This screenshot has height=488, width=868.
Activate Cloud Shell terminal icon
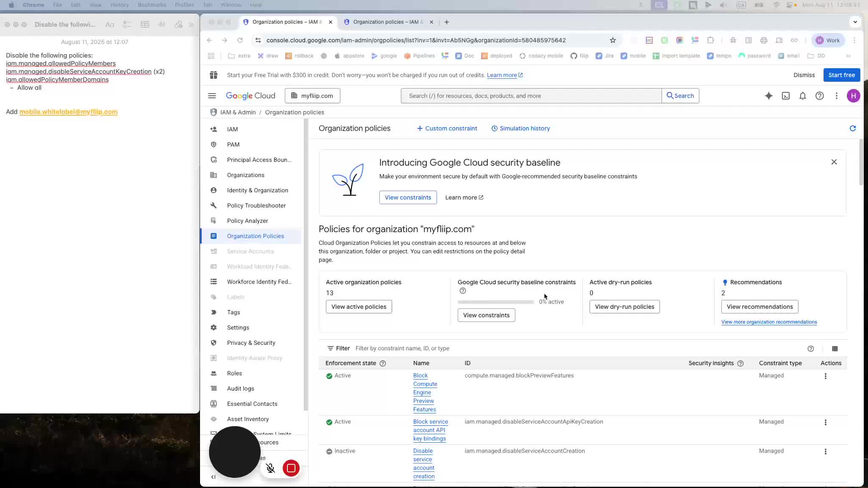tap(786, 96)
